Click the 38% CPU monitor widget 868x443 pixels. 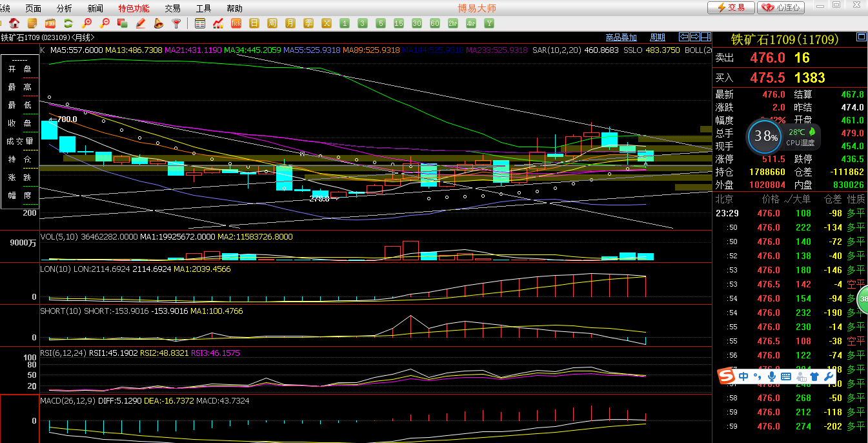click(765, 136)
